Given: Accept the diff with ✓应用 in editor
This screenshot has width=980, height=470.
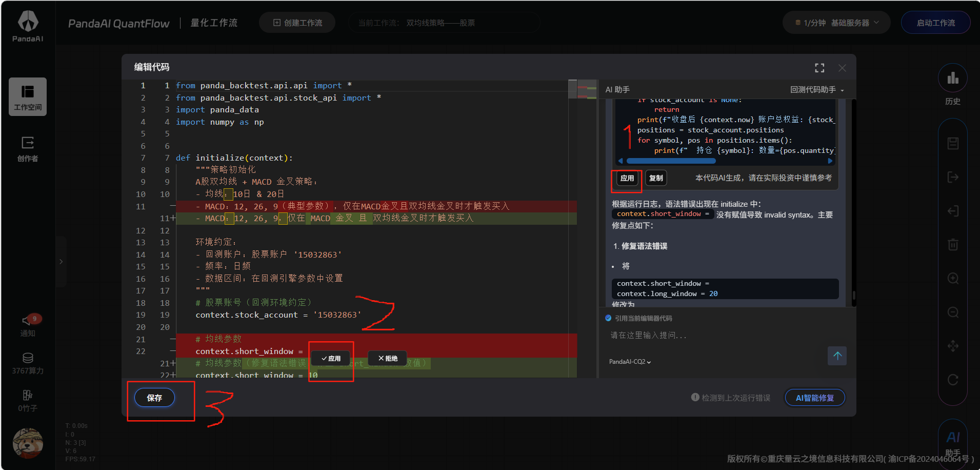Looking at the screenshot, I should tap(331, 358).
